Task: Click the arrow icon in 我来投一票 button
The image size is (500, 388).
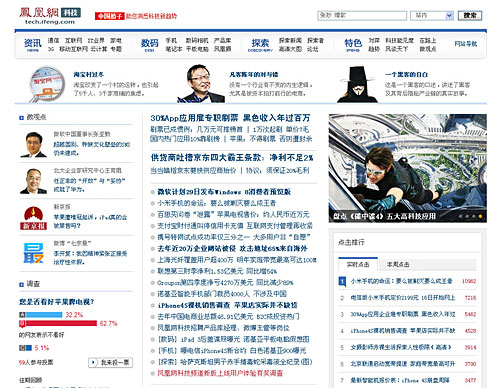Action: click(x=94, y=362)
